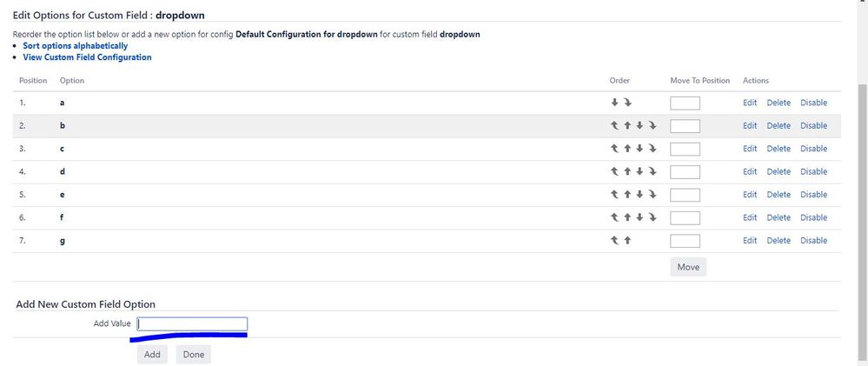Image resolution: width=868 pixels, height=366 pixels.
Task: Disable option g
Action: [814, 240]
